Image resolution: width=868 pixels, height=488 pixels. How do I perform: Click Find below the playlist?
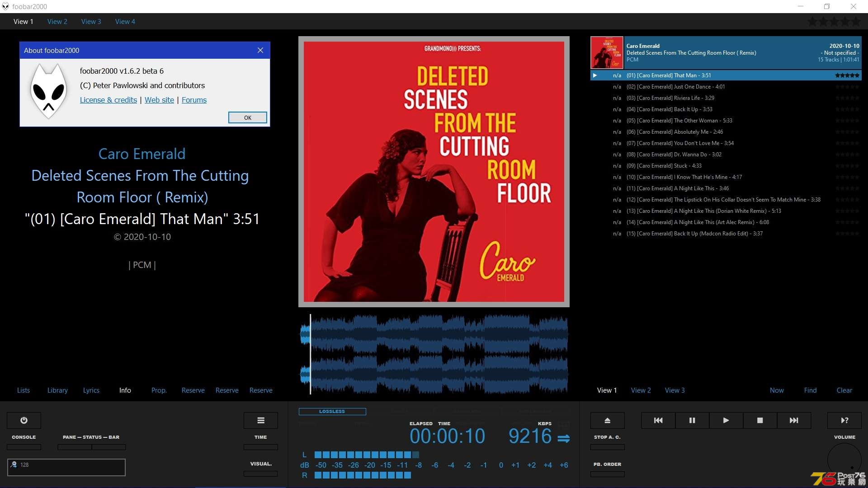click(x=811, y=390)
